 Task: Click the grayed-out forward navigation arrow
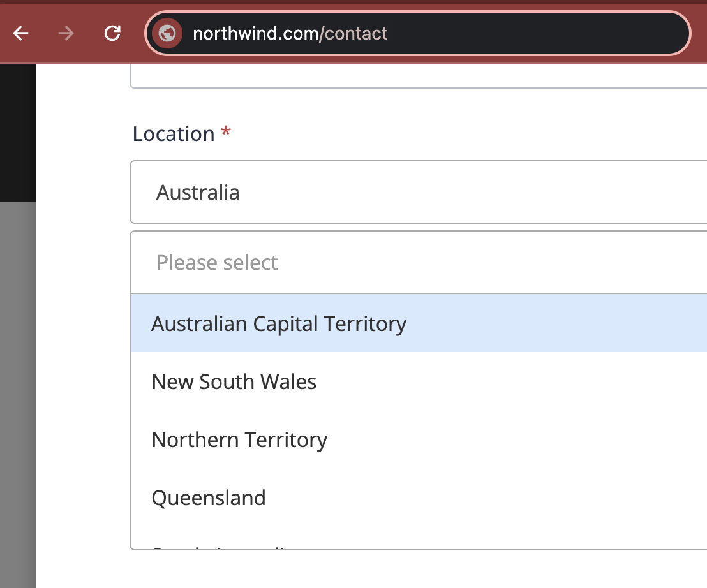66,33
